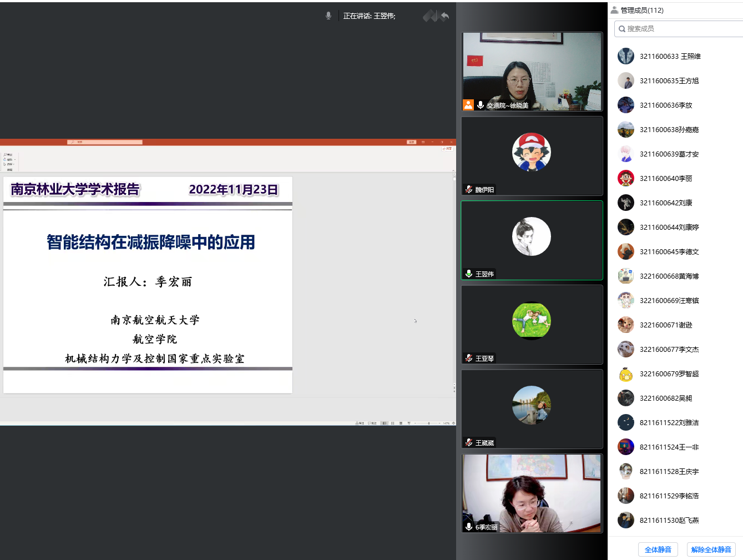Open avatar of member 3211600640李丽
The height and width of the screenshot is (560, 743).
point(625,178)
